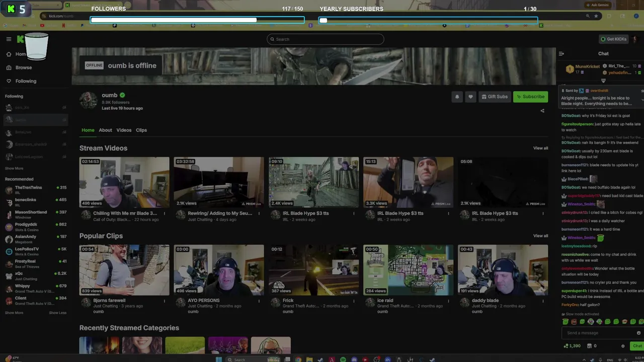Open TheTrenTwins recommended channel

pyautogui.click(x=35, y=190)
